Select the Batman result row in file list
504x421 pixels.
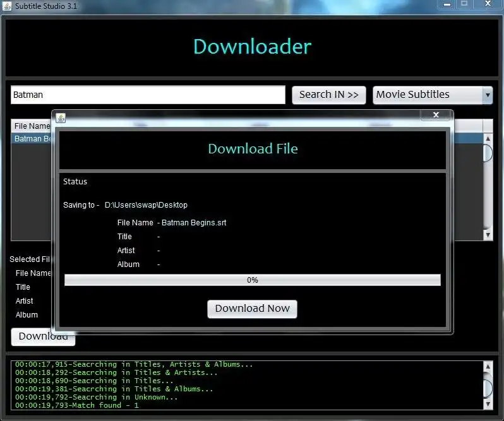pyautogui.click(x=31, y=139)
